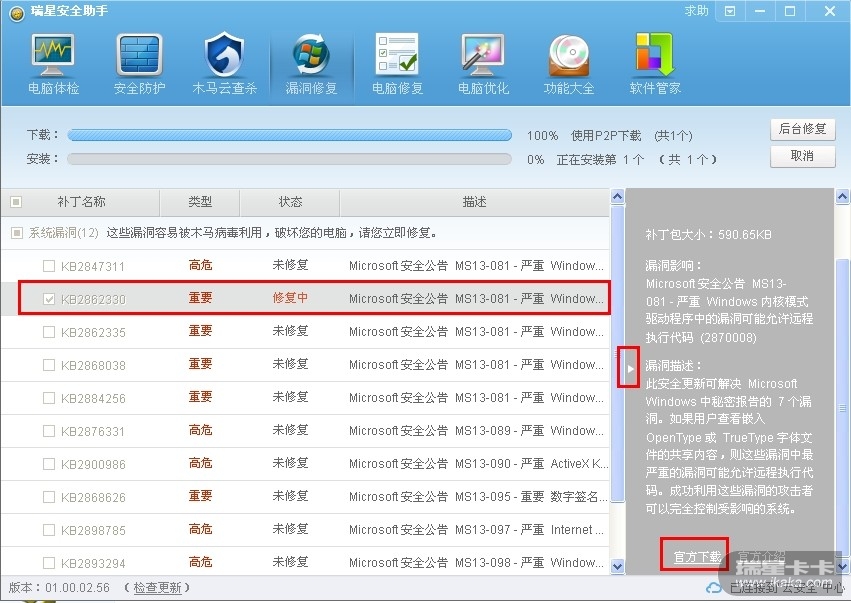Click 高危 type in KB2900986 row
Image resolution: width=851 pixels, height=603 pixels.
200,463
